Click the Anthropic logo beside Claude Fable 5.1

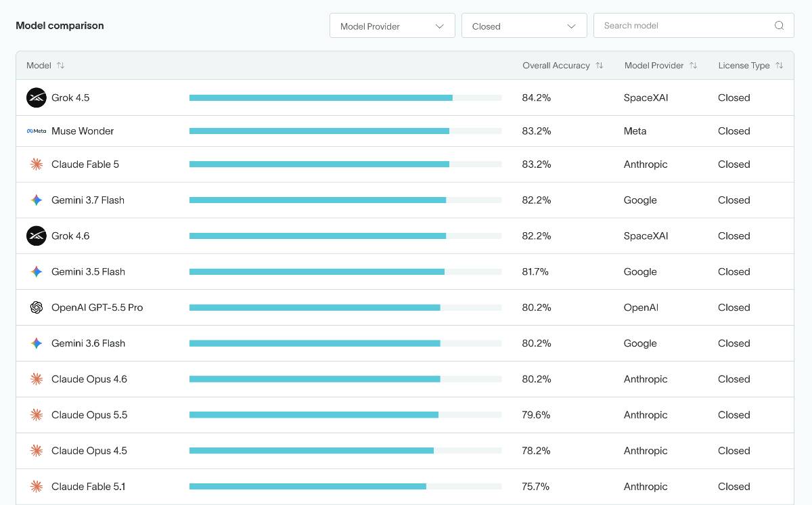click(37, 487)
